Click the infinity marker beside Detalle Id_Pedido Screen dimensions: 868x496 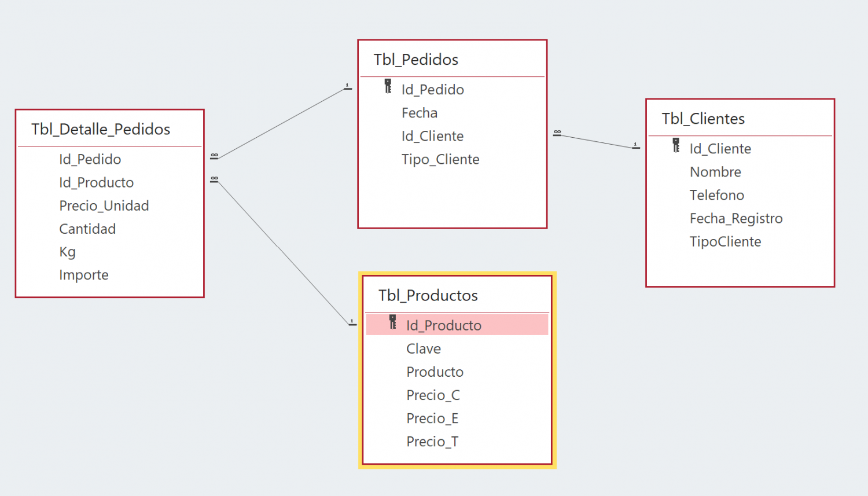click(x=214, y=156)
